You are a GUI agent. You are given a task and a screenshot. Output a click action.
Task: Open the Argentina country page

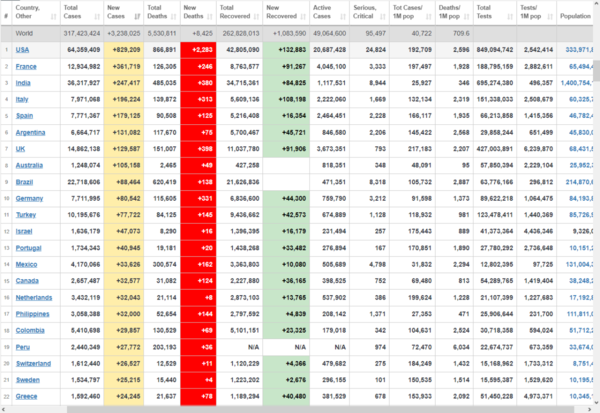tap(29, 130)
